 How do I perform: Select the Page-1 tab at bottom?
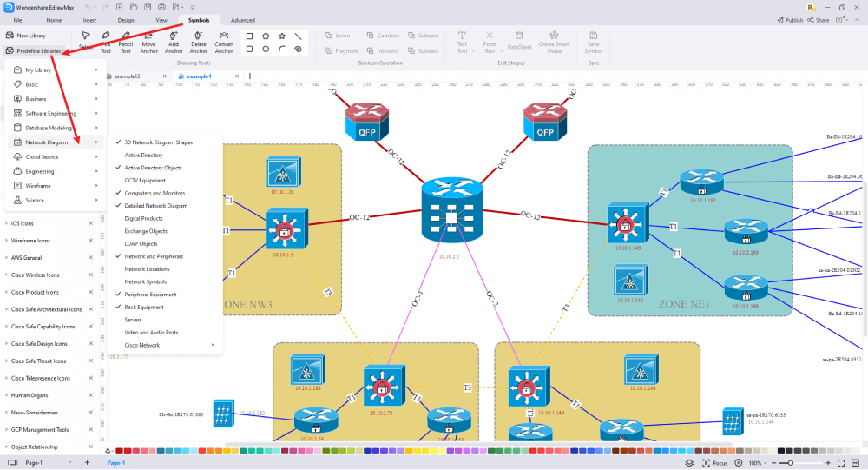coord(116,463)
